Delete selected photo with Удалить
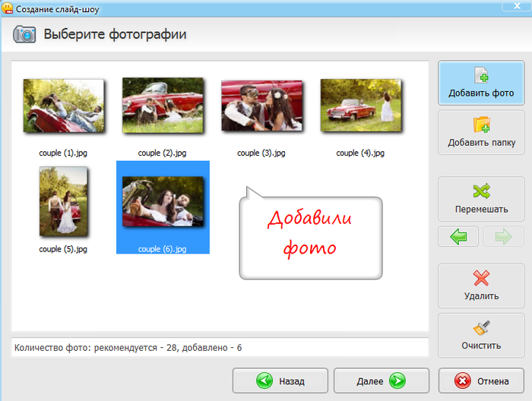Image resolution: width=532 pixels, height=401 pixels. pos(481,286)
